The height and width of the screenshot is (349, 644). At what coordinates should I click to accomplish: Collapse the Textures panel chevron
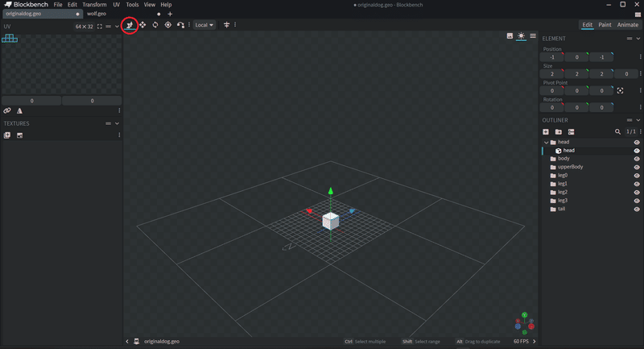pos(117,123)
